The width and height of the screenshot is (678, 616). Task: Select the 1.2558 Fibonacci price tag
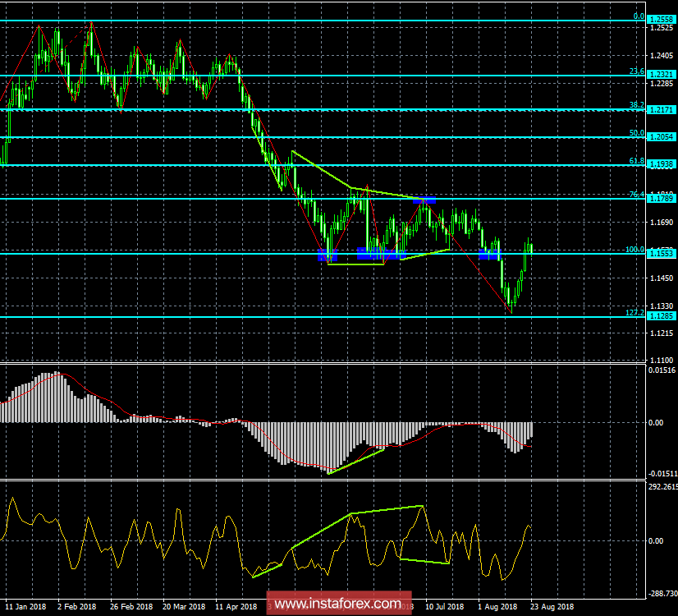pos(662,20)
